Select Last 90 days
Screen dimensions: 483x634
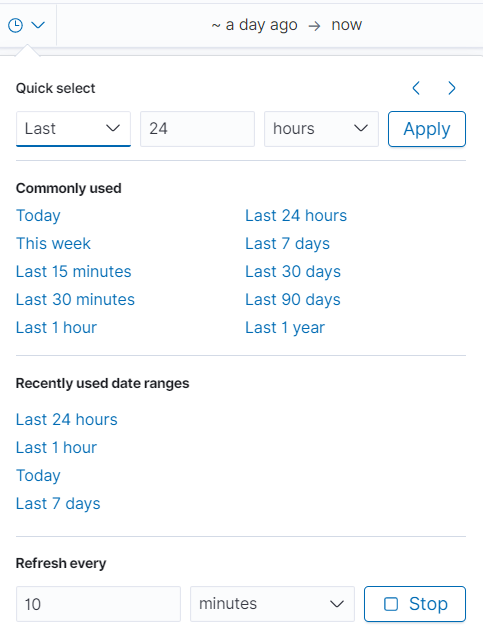pyautogui.click(x=293, y=299)
